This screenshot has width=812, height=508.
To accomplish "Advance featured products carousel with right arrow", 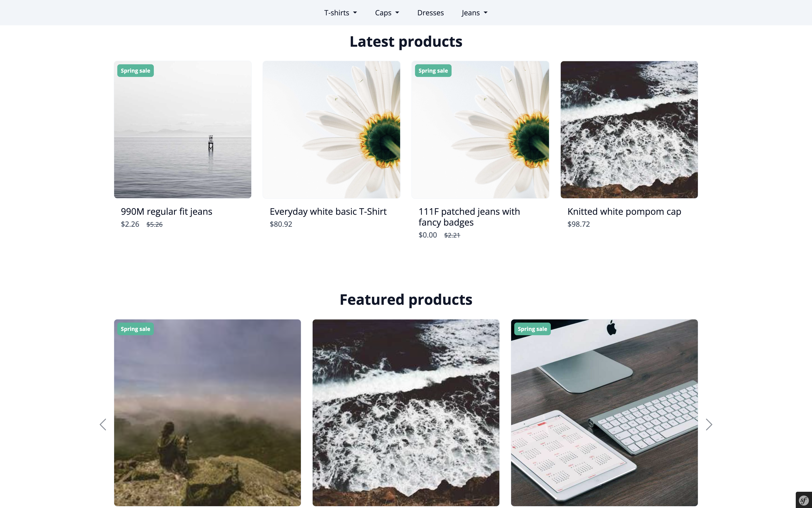I will [x=709, y=424].
